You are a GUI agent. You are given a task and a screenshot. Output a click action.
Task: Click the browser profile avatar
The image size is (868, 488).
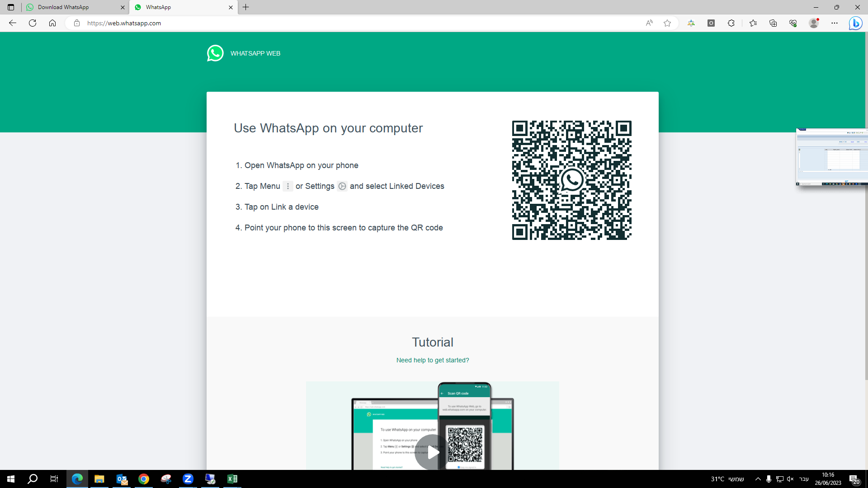coord(814,23)
